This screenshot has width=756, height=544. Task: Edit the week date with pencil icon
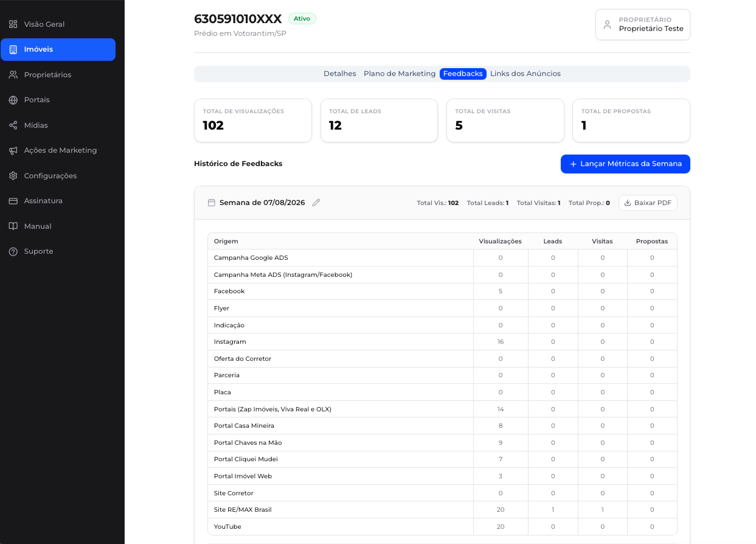[x=316, y=203]
